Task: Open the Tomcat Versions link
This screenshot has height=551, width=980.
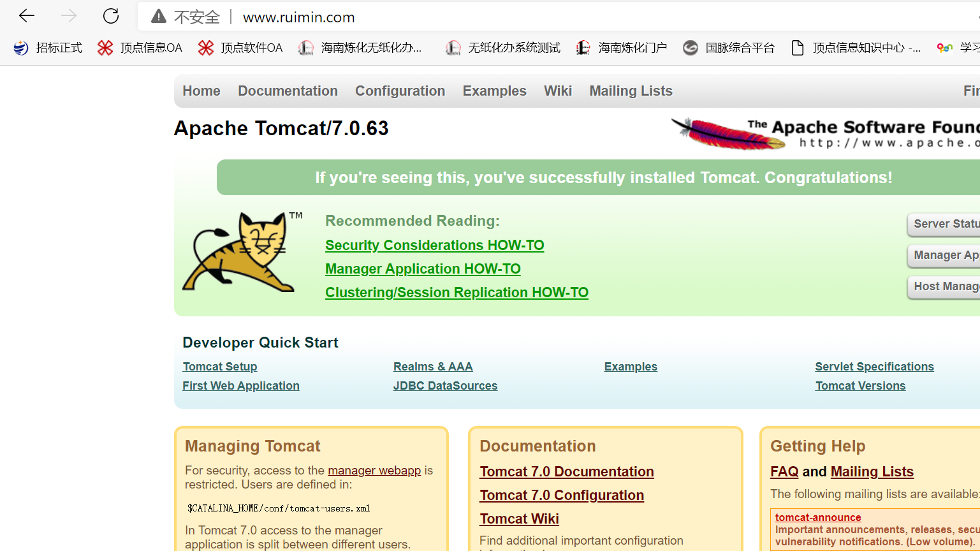Action: [x=860, y=386]
